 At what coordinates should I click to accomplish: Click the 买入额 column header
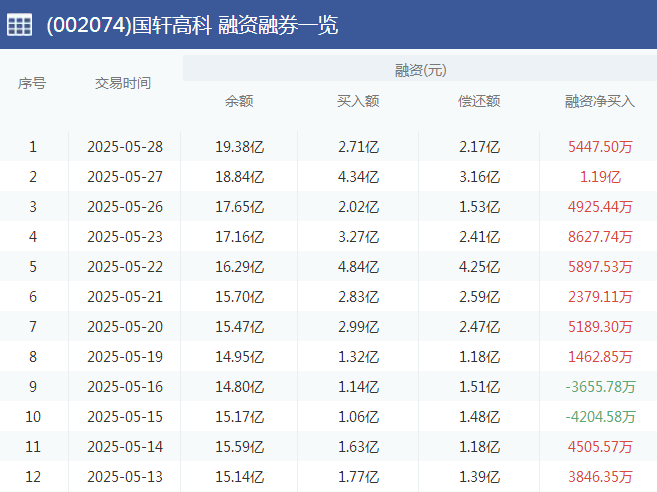(358, 101)
